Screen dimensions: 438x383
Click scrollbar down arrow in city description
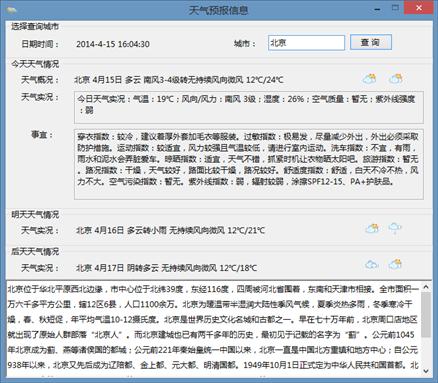tap(426, 371)
